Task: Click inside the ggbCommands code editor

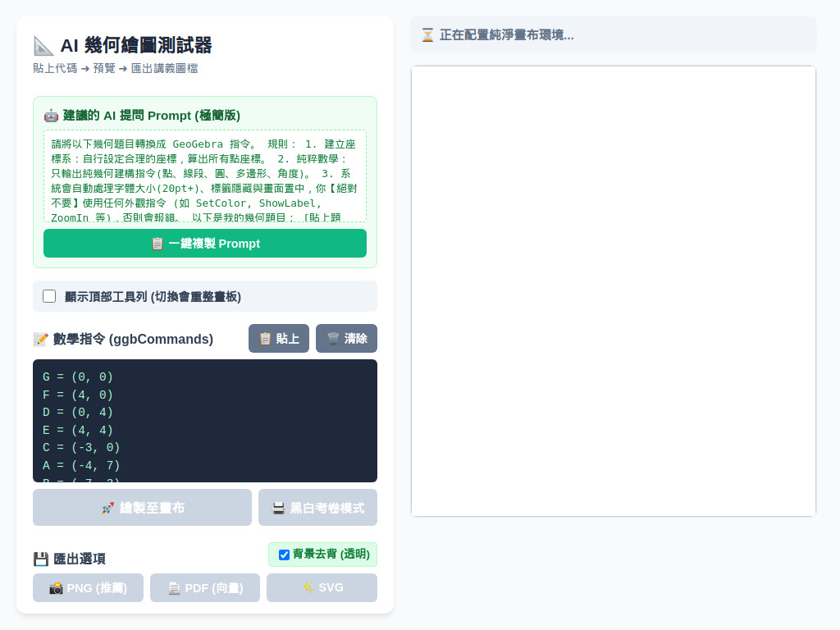Action: 204,421
